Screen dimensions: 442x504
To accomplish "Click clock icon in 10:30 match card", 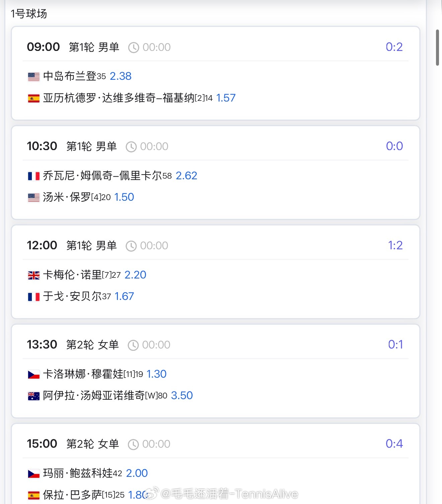I will tap(131, 147).
